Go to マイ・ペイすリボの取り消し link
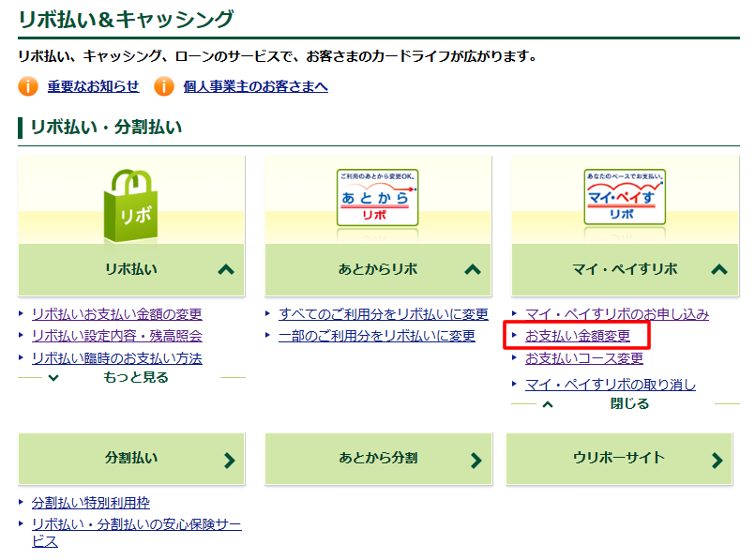This screenshot has height=560, width=755. tap(610, 385)
